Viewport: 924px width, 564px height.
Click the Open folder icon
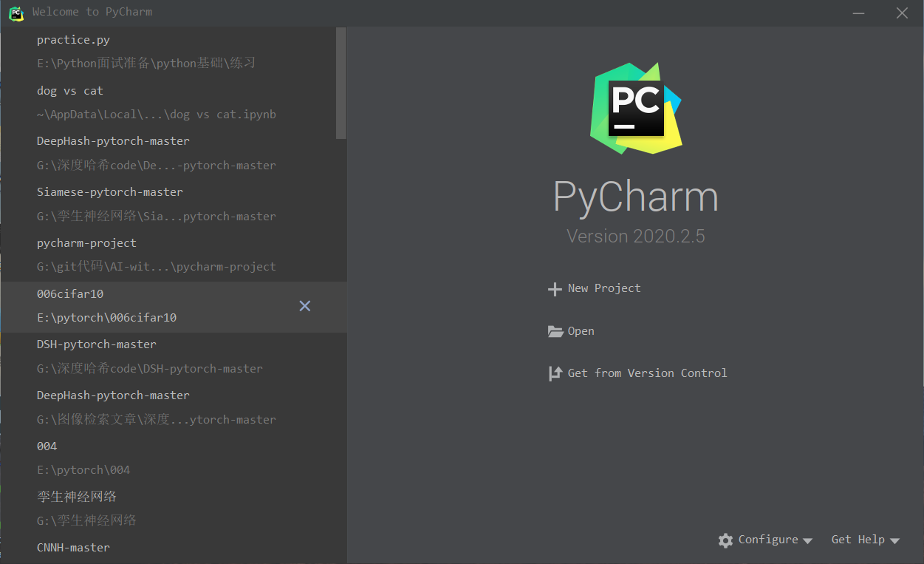[x=555, y=330]
